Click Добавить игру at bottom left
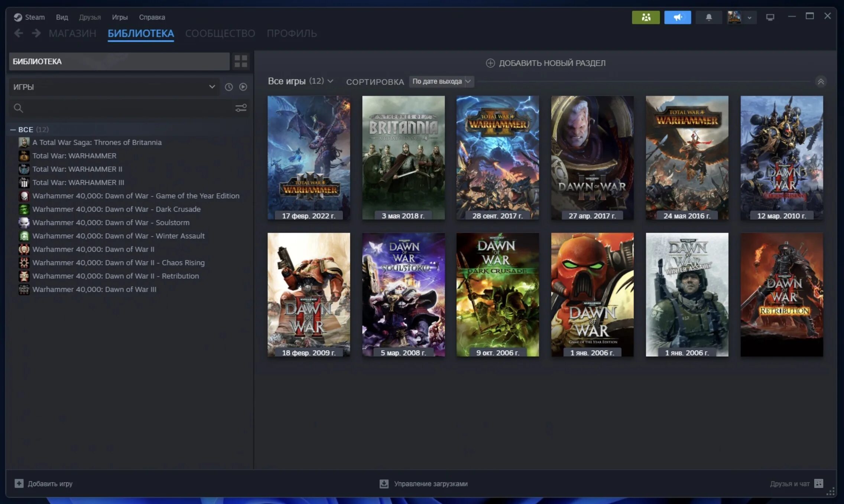 pos(43,484)
